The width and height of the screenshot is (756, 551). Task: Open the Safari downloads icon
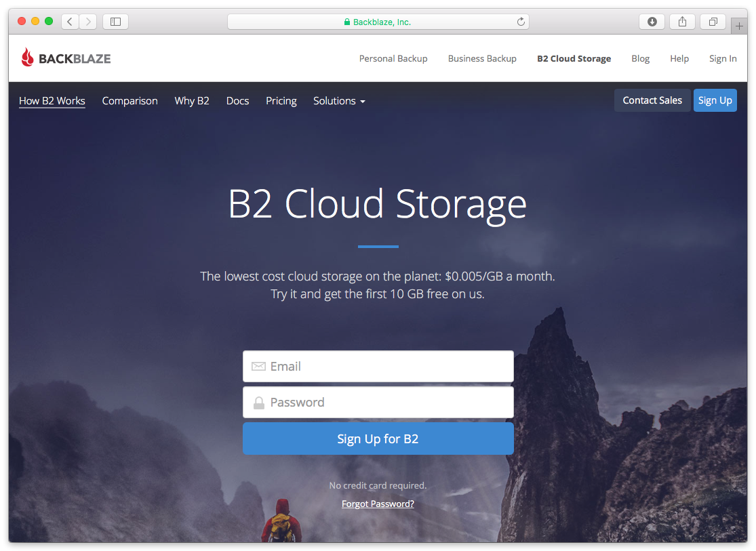(x=652, y=22)
